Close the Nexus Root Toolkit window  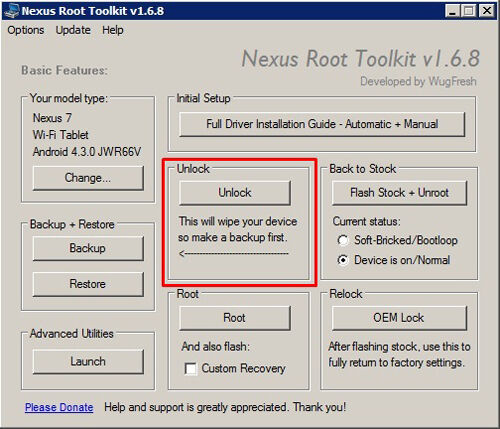click(x=487, y=11)
